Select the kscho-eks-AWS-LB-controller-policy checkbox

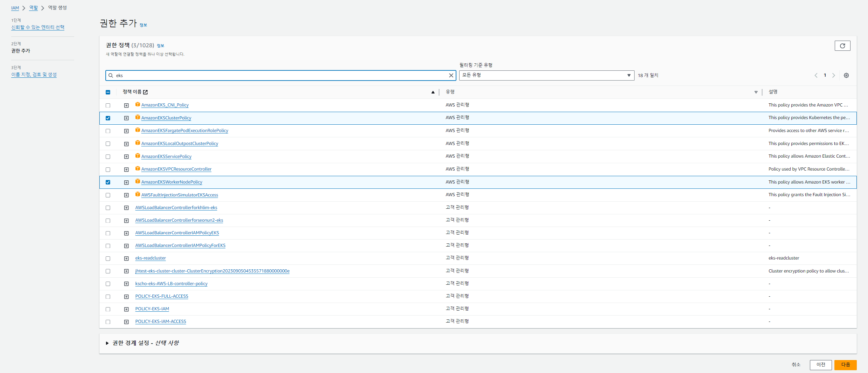pyautogui.click(x=108, y=284)
